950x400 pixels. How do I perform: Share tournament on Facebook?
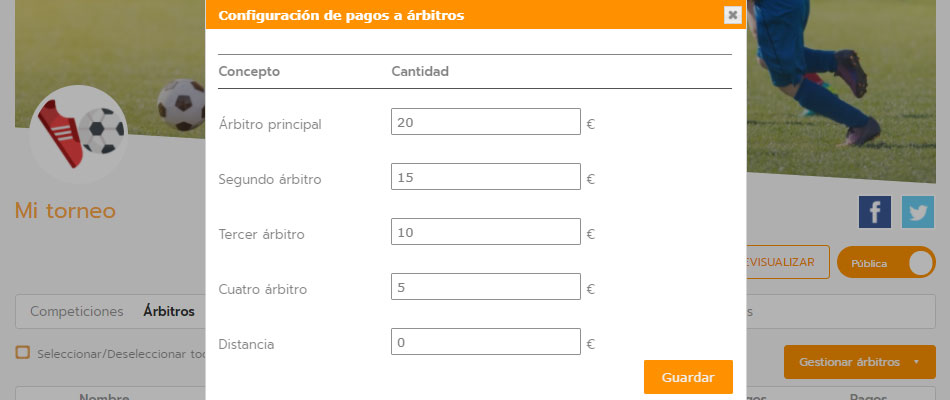click(875, 211)
